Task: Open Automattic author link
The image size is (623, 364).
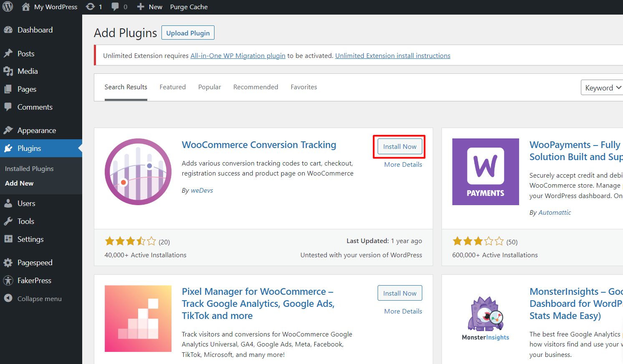Action: pos(555,213)
